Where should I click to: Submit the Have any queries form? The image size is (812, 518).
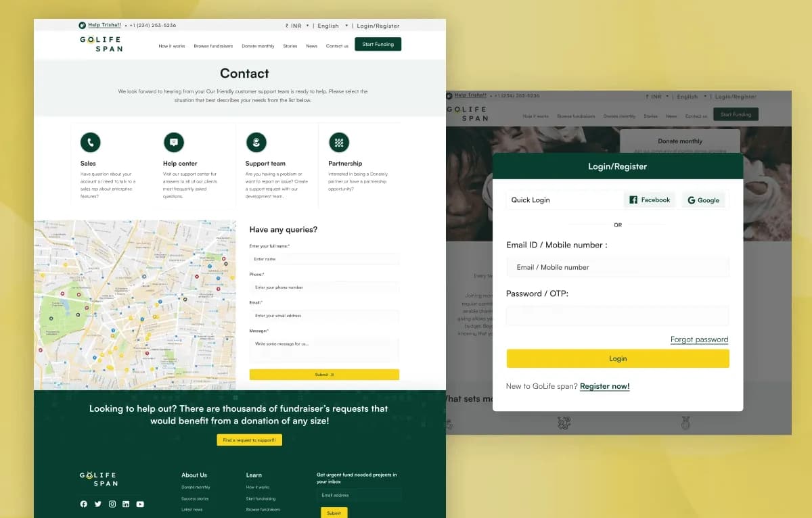[x=324, y=375]
